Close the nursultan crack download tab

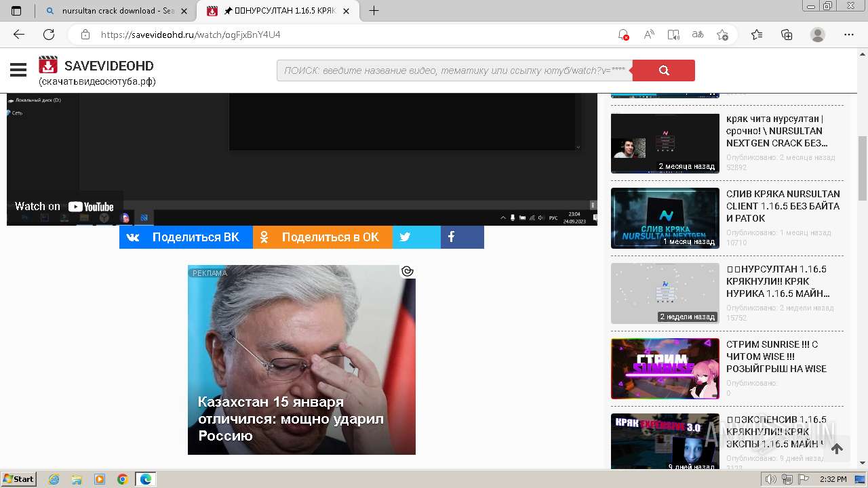coord(184,11)
